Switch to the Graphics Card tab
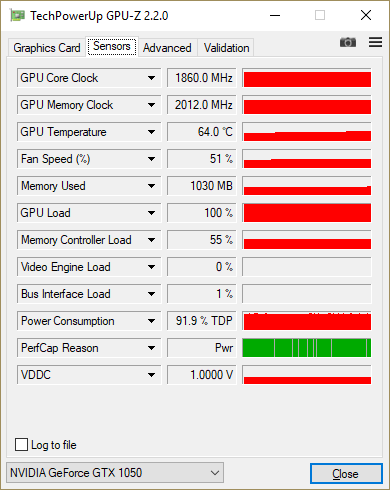The width and height of the screenshot is (390, 490). click(x=47, y=48)
